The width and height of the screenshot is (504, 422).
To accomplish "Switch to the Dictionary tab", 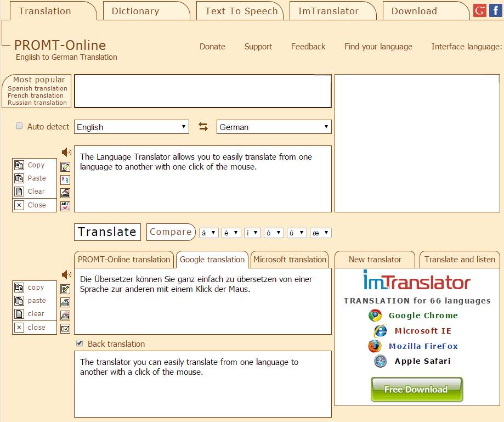I will (x=135, y=11).
